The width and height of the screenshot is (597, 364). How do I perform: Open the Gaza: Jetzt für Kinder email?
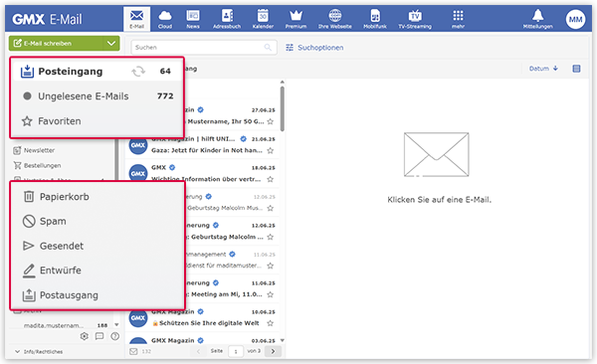pyautogui.click(x=207, y=150)
